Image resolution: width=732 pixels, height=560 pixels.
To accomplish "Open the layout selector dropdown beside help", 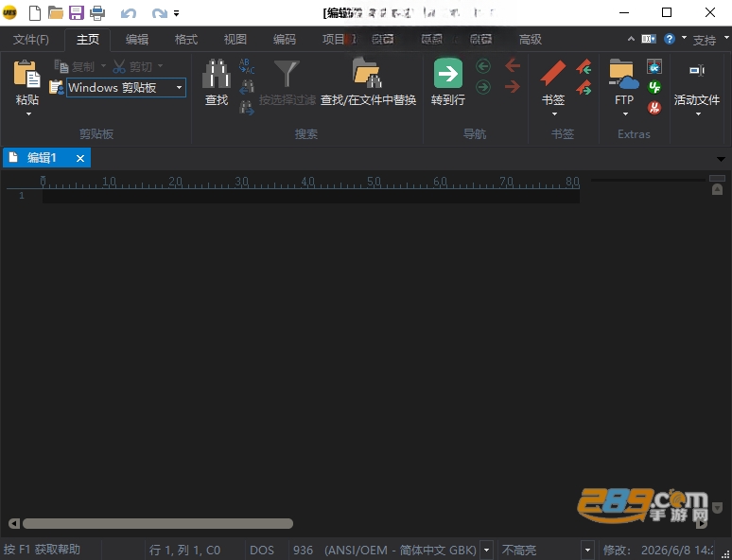I will point(649,39).
